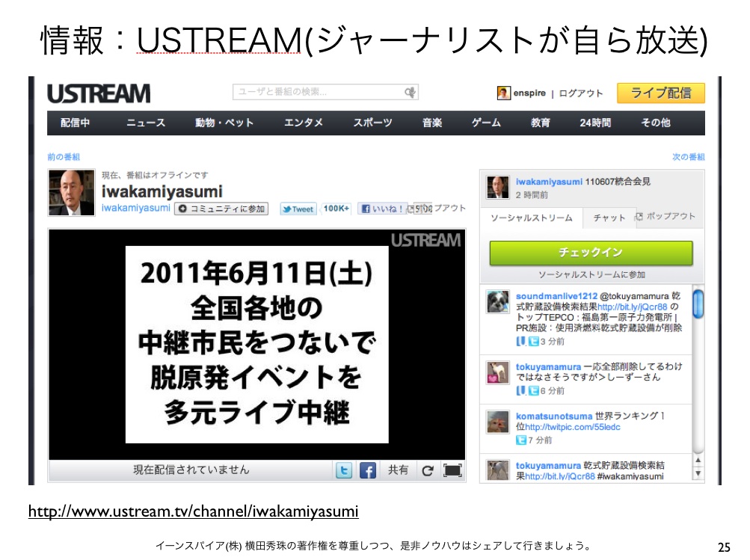Image resolution: width=750 pixels, height=560 pixels.
Task: Open the komatsunotsuma avatar in the stream
Action: [x=498, y=422]
